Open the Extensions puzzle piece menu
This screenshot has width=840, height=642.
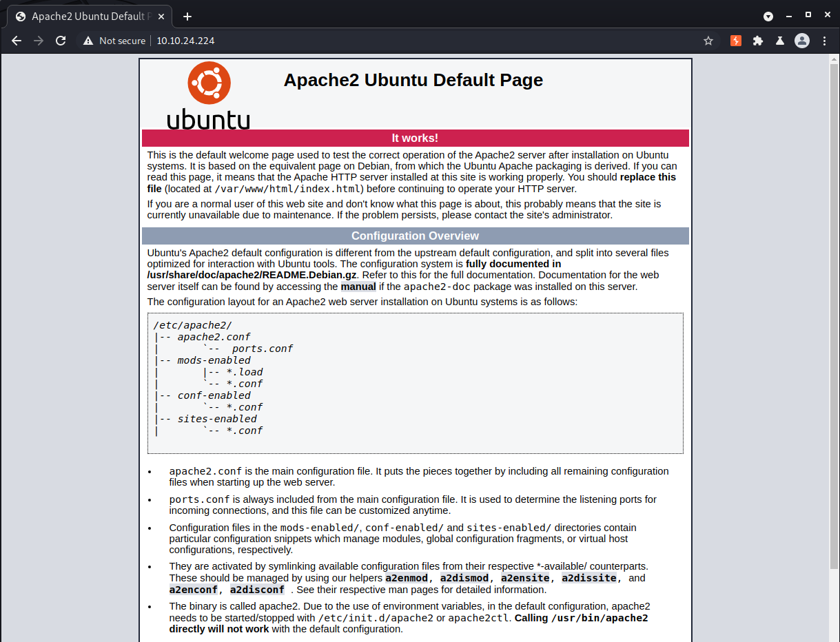click(758, 41)
